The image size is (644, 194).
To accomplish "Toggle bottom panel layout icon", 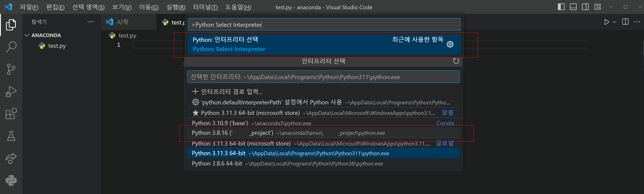I will tap(573, 7).
